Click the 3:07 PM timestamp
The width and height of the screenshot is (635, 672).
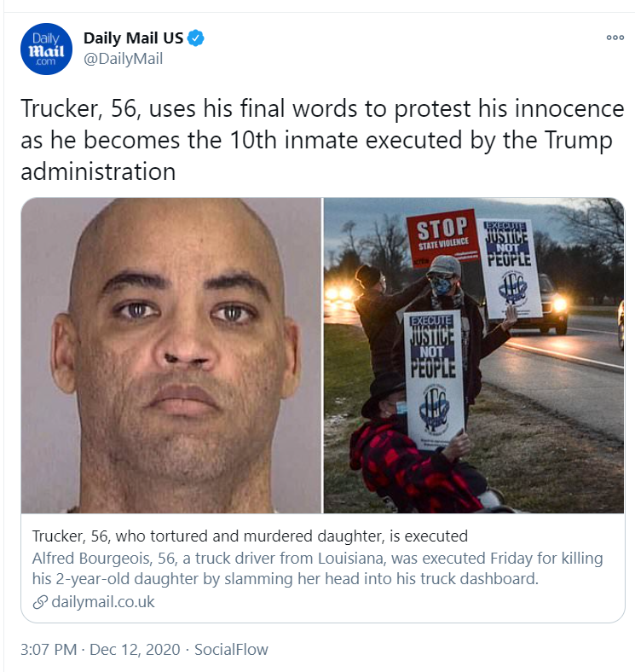[49, 649]
